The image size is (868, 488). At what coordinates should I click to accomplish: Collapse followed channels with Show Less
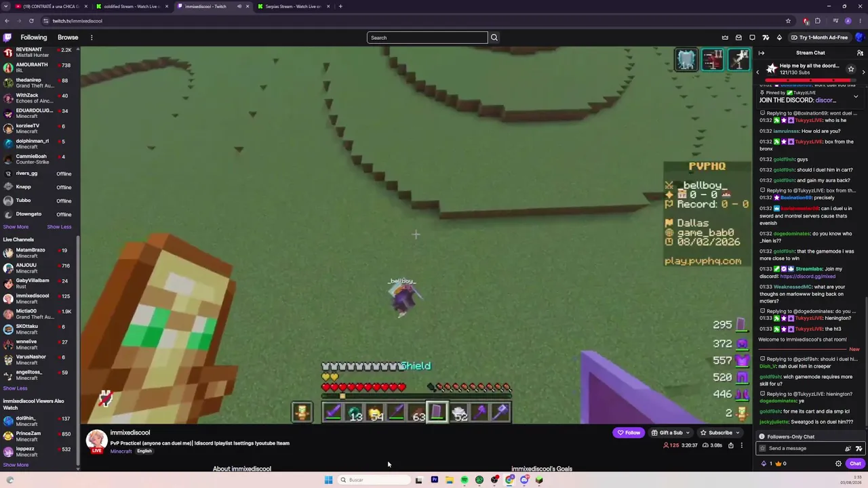[59, 227]
